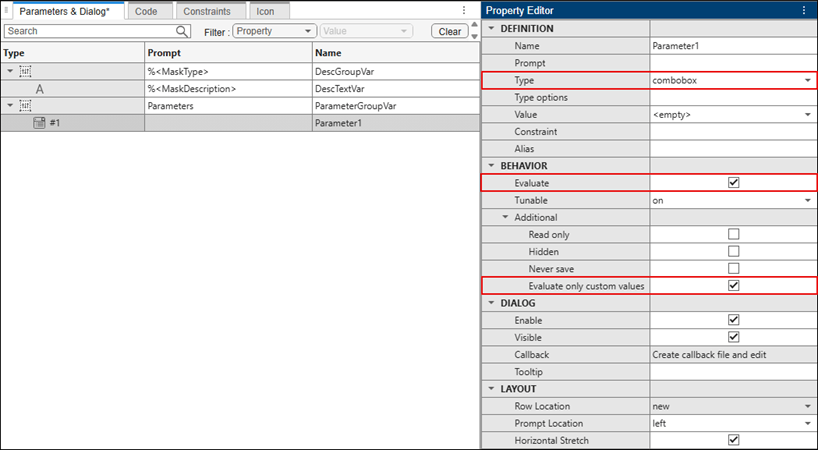This screenshot has width=818, height=450.
Task: Open the Filter Property dropdown
Action: (274, 31)
